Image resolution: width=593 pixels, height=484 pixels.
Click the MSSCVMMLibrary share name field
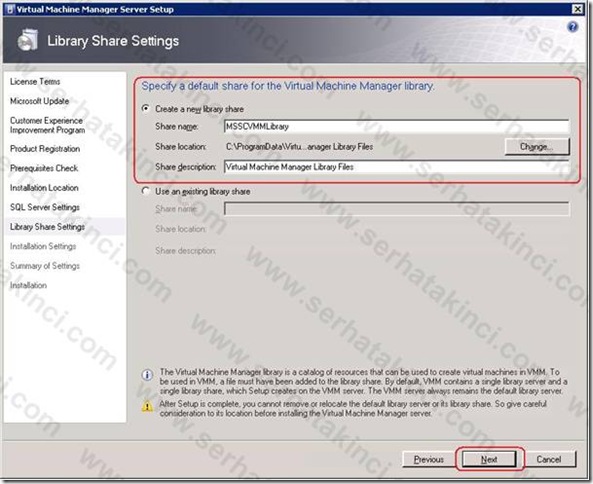point(396,126)
